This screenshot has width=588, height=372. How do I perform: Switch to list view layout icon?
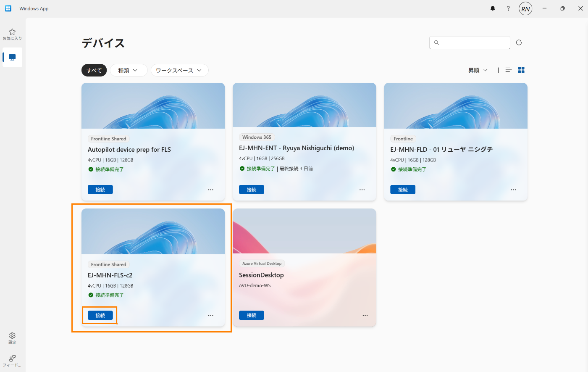[x=509, y=70]
